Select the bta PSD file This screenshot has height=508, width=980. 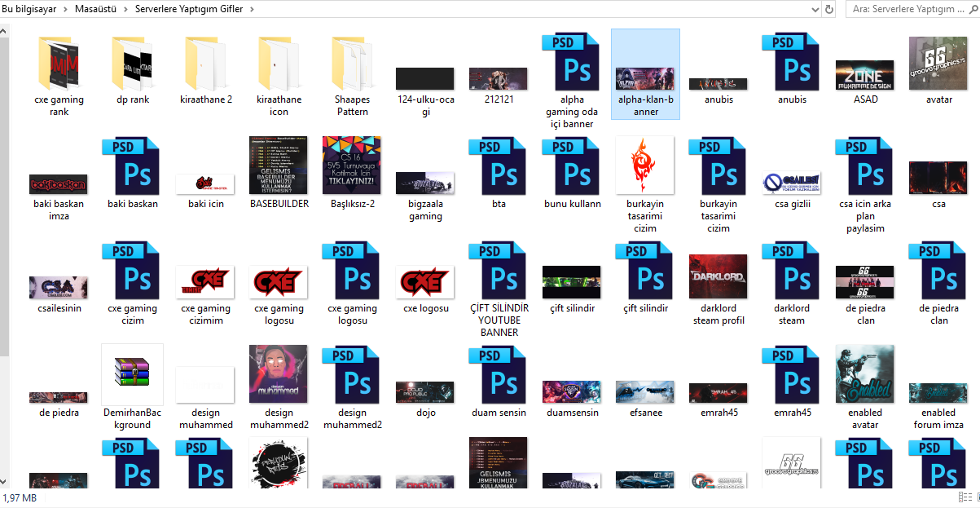(499, 166)
